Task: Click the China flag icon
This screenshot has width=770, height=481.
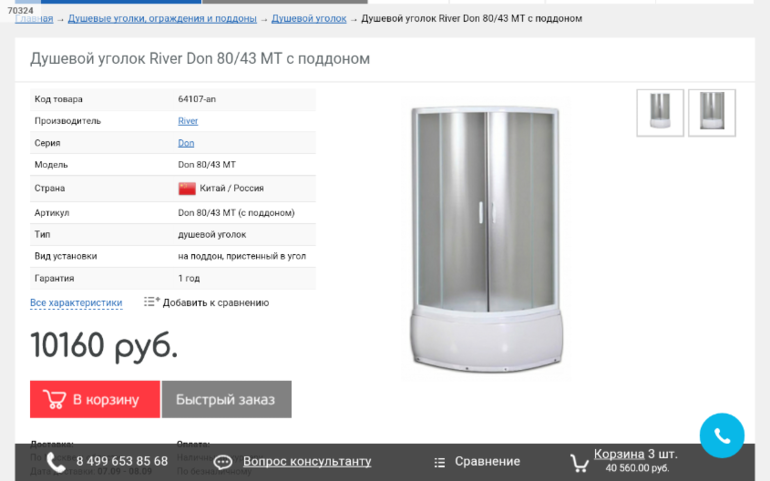Action: (x=187, y=188)
